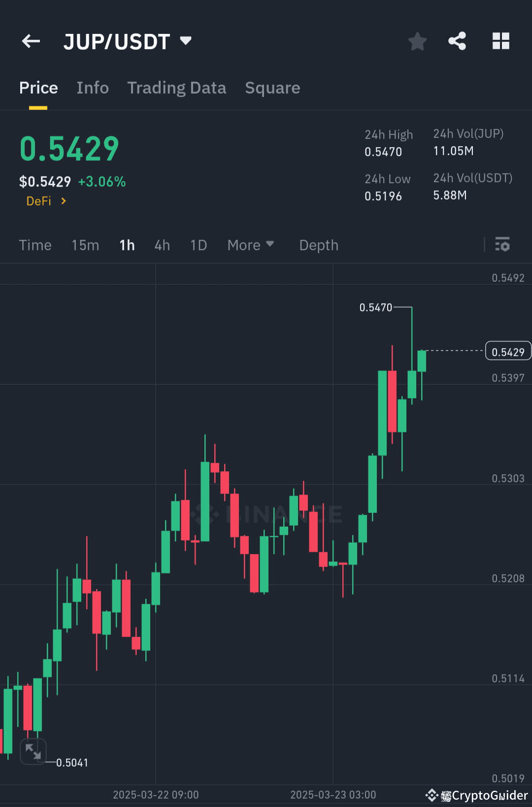532x807 pixels.
Task: Click the DeFi link
Action: pyautogui.click(x=39, y=201)
